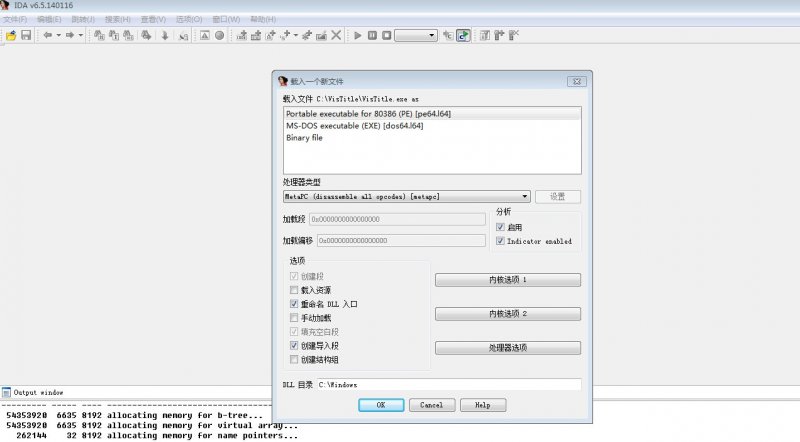Open the 文件(F) menu
The image size is (800, 442).
pyautogui.click(x=15, y=19)
